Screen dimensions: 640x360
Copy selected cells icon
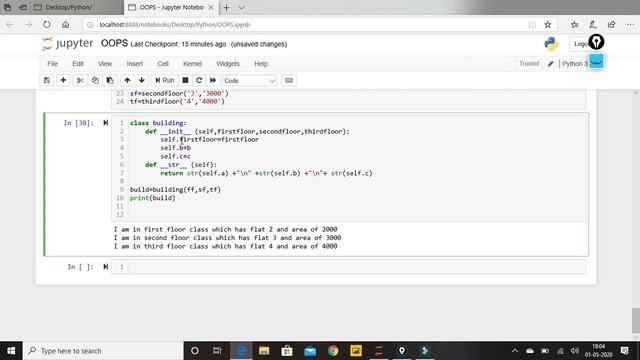click(x=95, y=80)
